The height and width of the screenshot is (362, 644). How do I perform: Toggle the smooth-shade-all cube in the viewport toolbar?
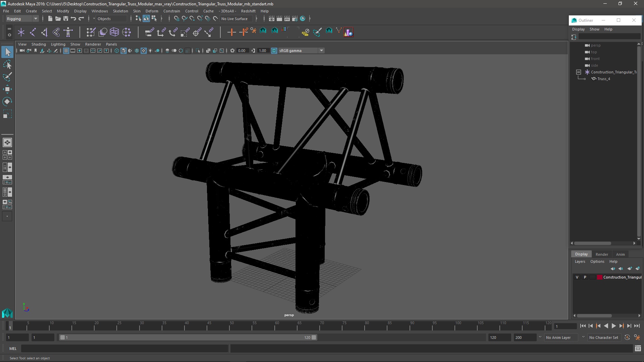coord(123,51)
